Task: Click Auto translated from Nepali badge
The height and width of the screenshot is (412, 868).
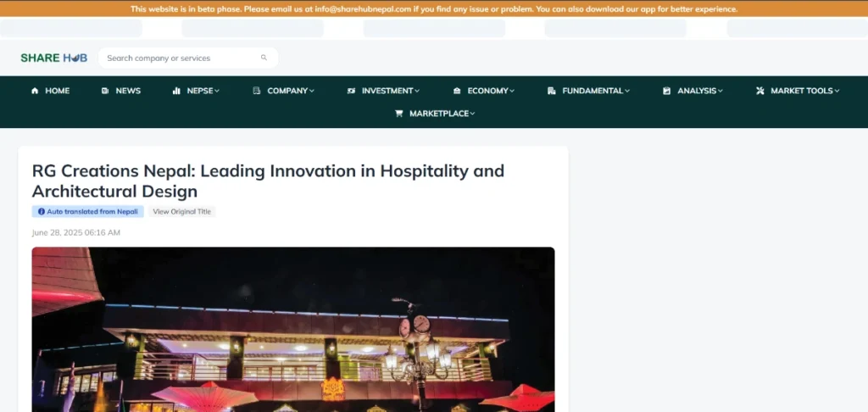Action: click(87, 212)
